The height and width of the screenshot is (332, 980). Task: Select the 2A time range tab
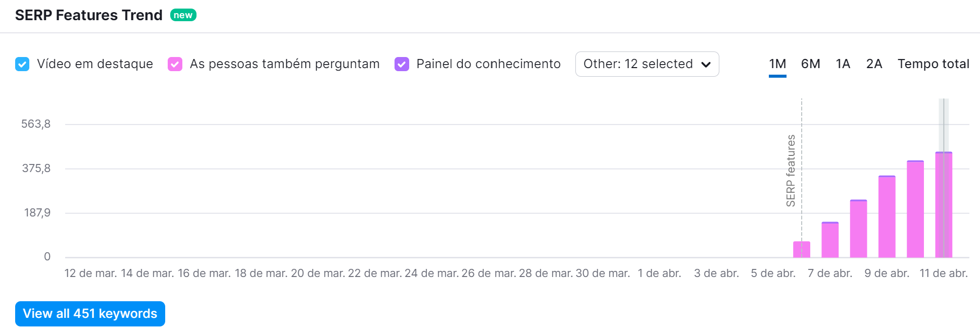point(874,64)
